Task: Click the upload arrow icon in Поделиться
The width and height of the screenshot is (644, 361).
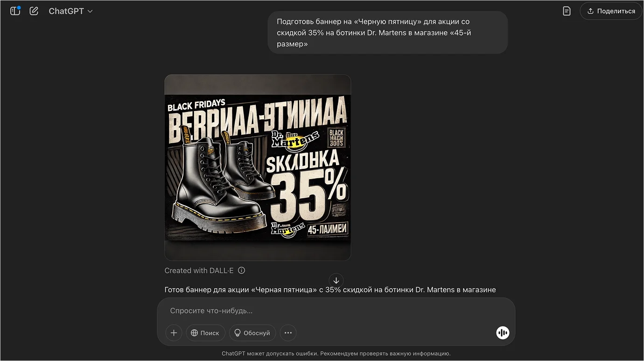Action: (x=590, y=11)
